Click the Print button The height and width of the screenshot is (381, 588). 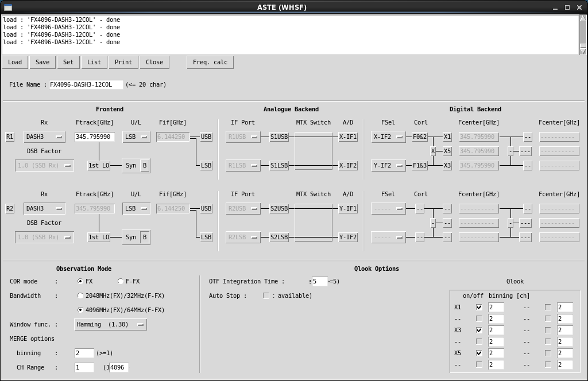pos(123,62)
